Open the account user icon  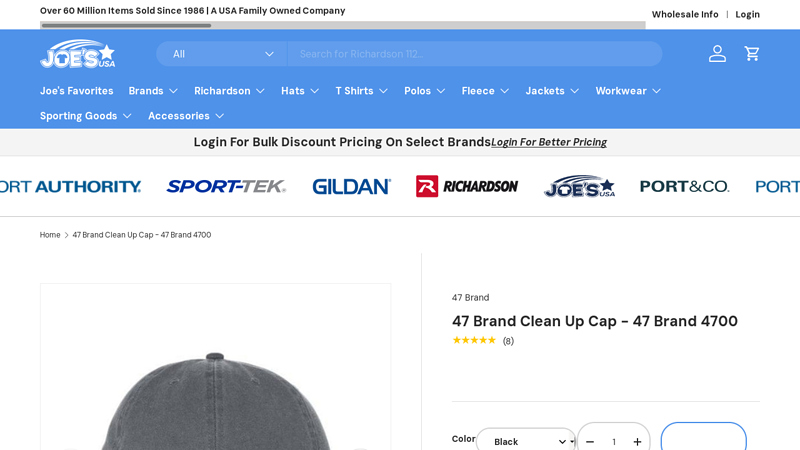(x=717, y=54)
